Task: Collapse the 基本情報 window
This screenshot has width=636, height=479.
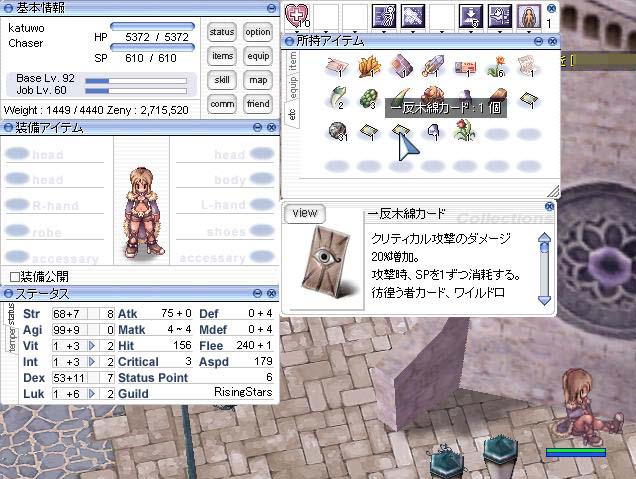Action: coord(271,8)
